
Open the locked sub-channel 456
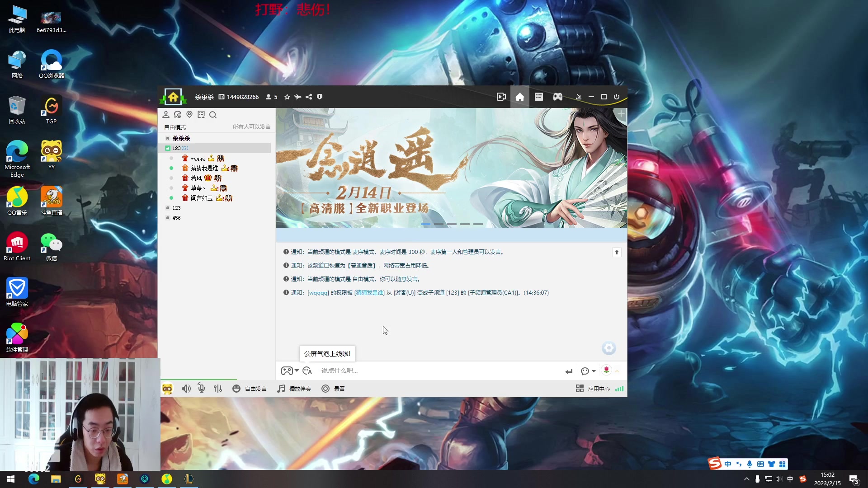(x=176, y=218)
